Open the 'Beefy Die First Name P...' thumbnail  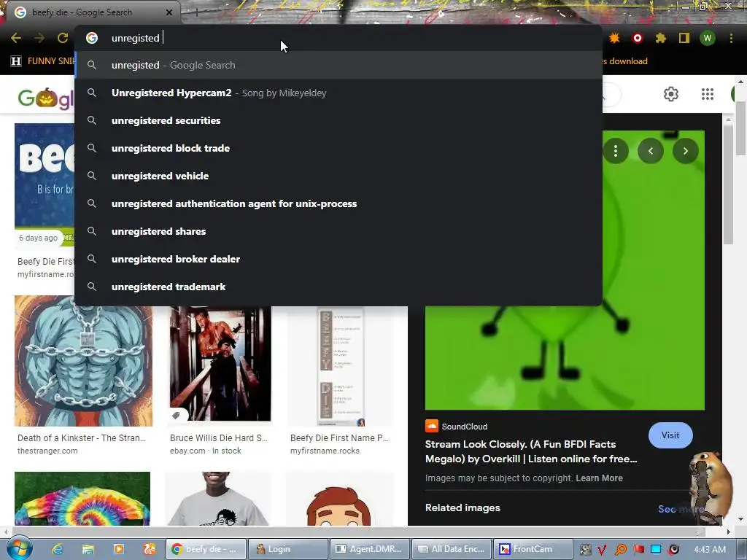[x=340, y=366]
